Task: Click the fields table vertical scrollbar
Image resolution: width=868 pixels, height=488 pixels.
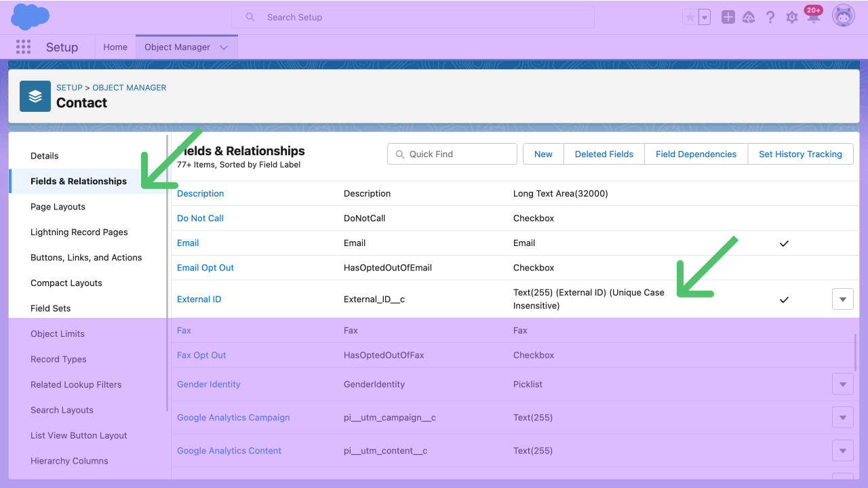Action: click(x=856, y=352)
